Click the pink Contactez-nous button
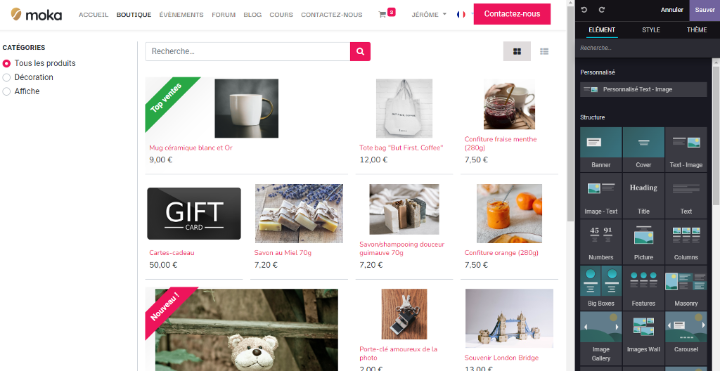720x371 pixels. (512, 14)
